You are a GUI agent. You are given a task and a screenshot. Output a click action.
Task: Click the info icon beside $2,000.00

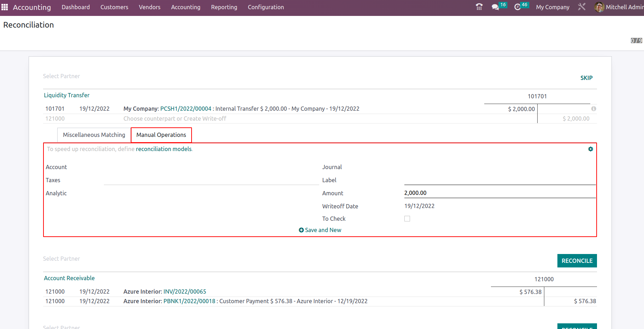(593, 109)
